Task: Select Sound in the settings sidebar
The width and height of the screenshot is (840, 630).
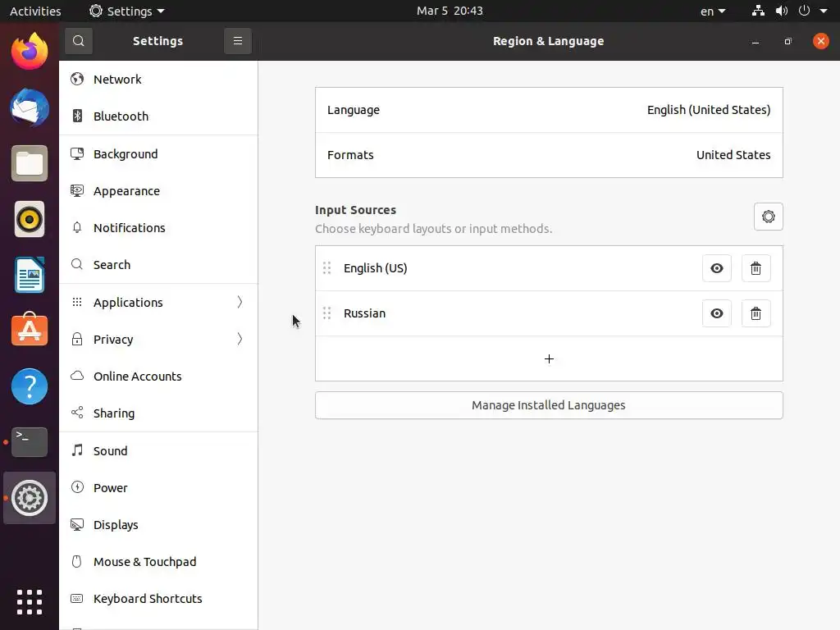Action: (111, 450)
